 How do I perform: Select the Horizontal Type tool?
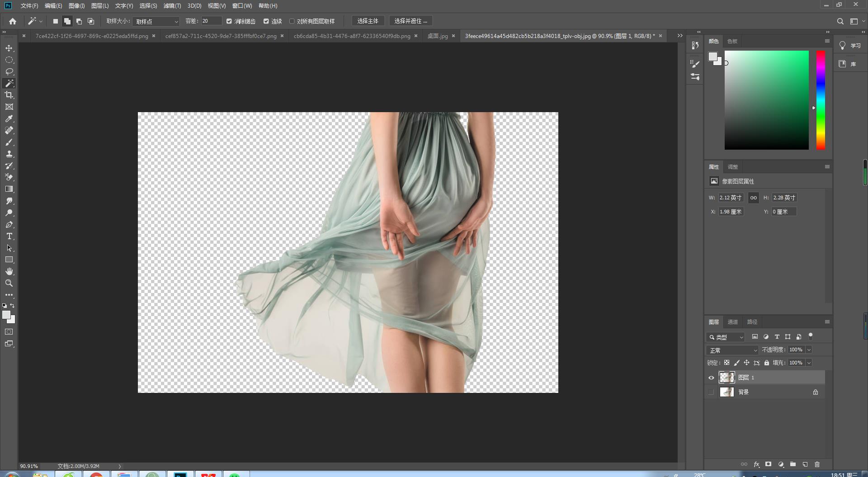9,236
